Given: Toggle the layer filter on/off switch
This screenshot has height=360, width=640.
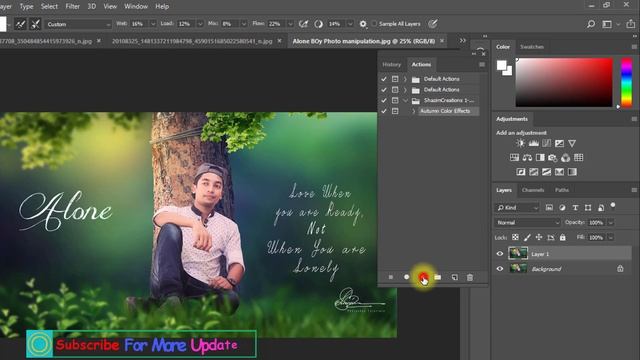Looking at the screenshot, I should 613,205.
